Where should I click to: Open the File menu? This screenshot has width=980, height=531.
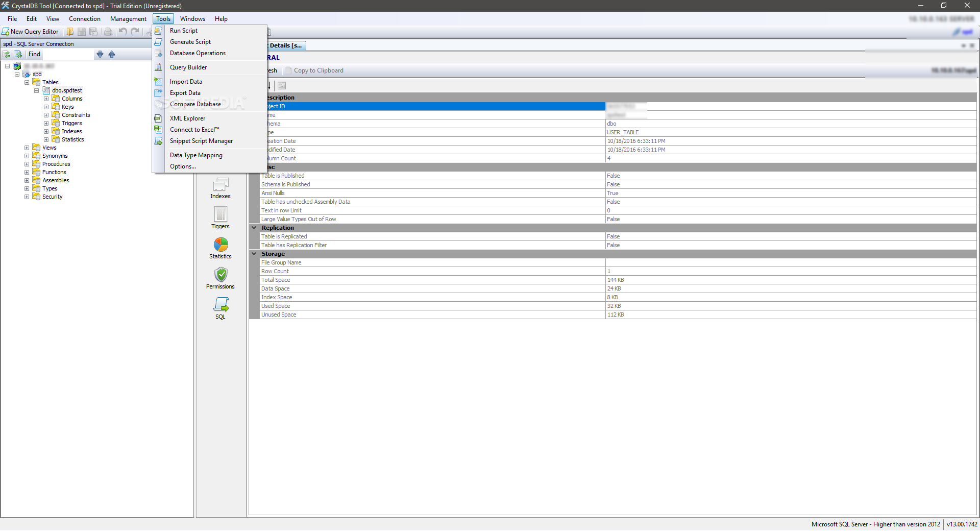[x=12, y=19]
